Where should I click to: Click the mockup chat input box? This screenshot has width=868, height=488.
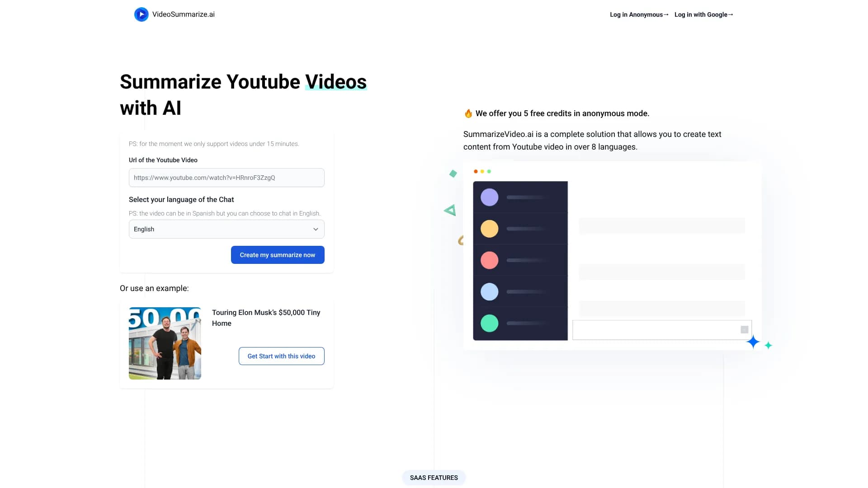(662, 330)
